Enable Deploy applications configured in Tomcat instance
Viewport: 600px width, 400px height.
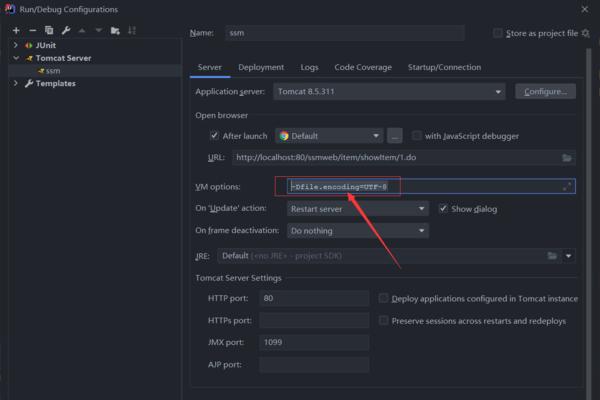tap(383, 298)
